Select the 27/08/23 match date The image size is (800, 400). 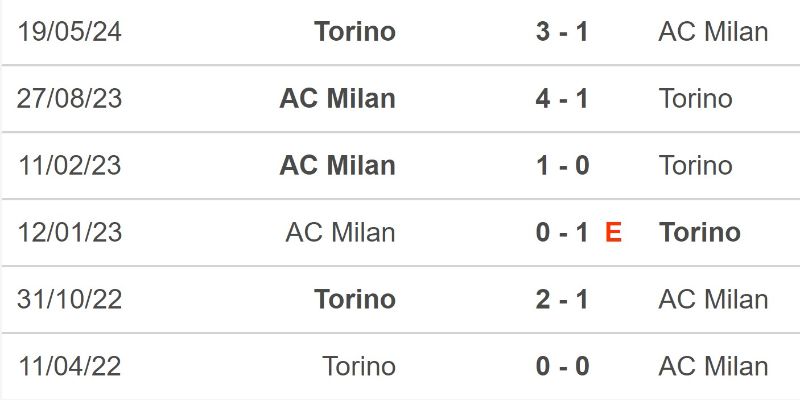69,99
